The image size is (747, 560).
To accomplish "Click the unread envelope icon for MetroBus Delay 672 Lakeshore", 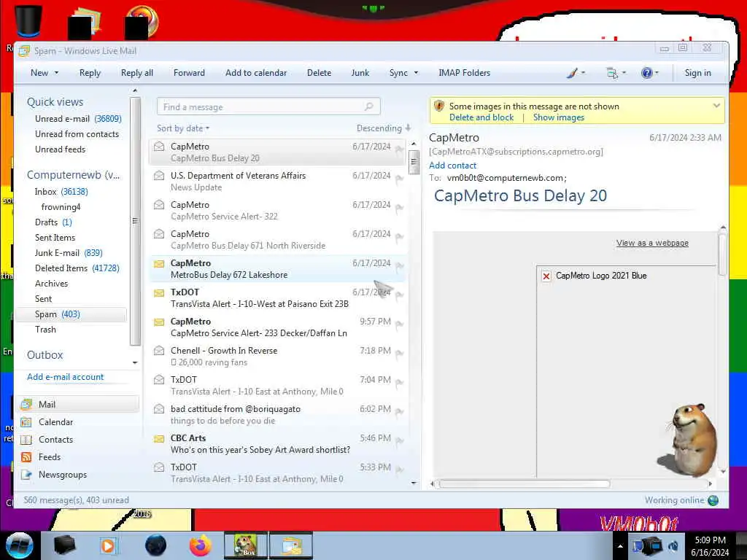I will click(159, 263).
